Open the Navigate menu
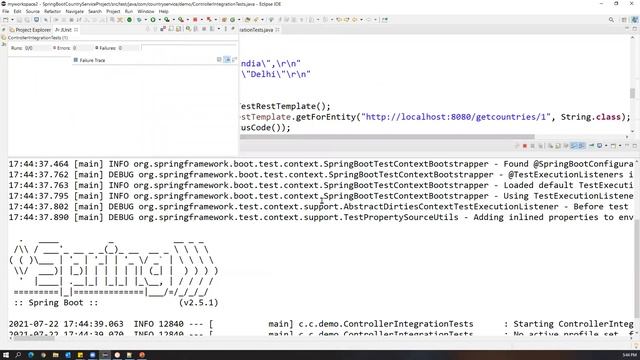The image size is (640, 360). pyautogui.click(x=74, y=11)
